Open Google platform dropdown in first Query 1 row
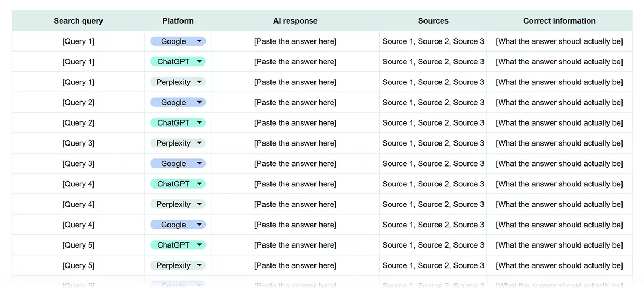The height and width of the screenshot is (289, 644). tap(178, 41)
